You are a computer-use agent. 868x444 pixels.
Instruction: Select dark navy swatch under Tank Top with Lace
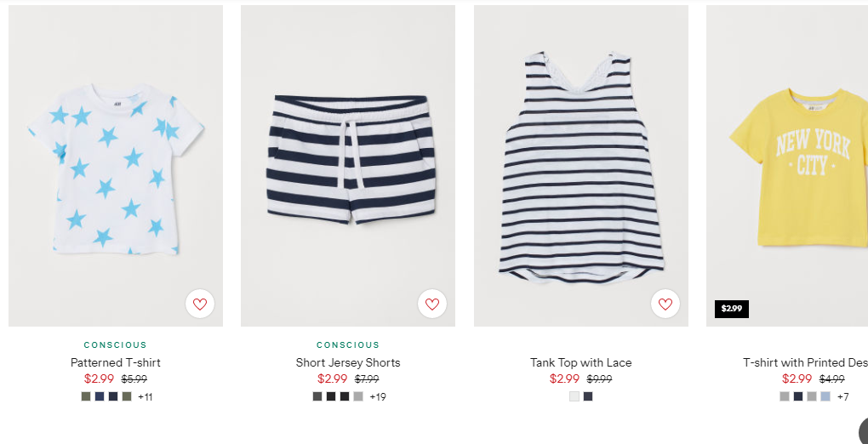[588, 396]
